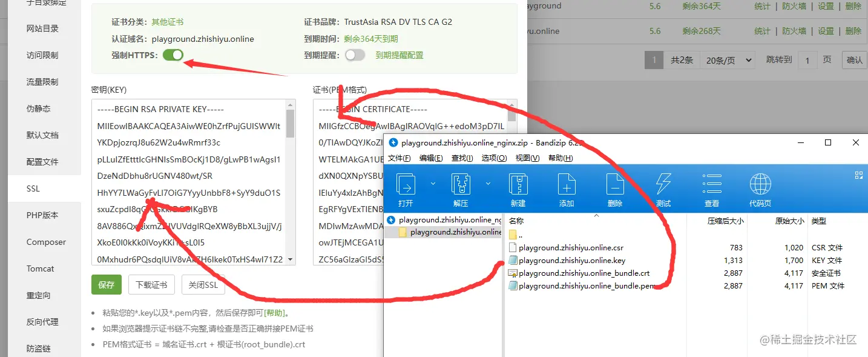Click the 关闭SSL button

[203, 285]
